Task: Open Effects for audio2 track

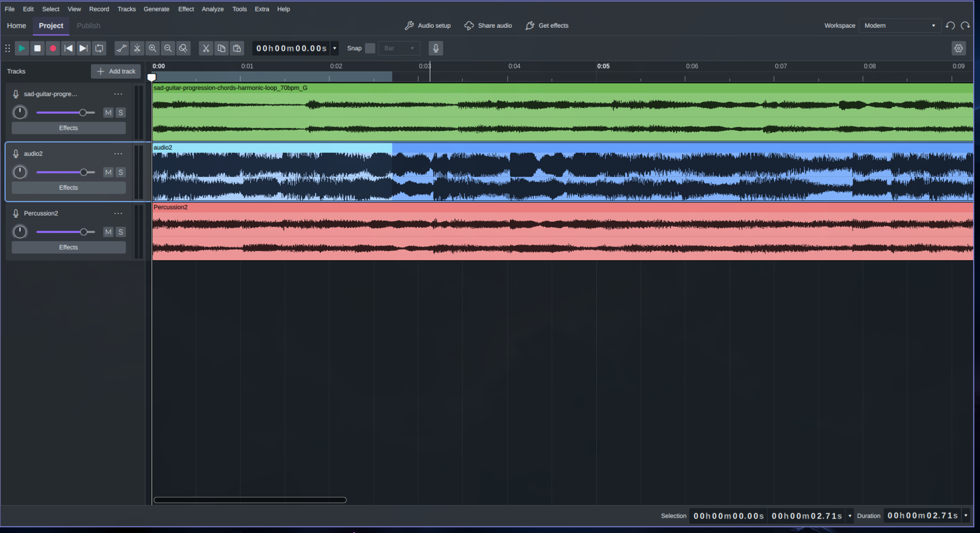Action: click(68, 188)
